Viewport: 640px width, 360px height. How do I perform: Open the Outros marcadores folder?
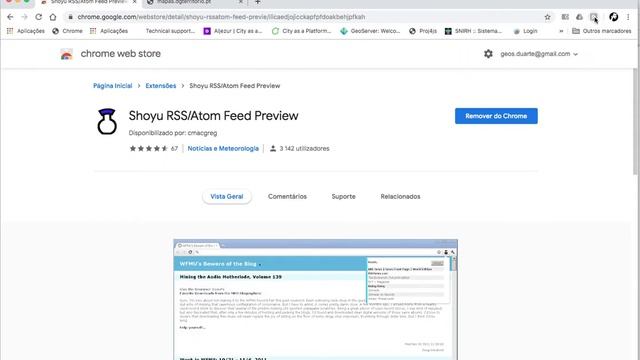(602, 31)
